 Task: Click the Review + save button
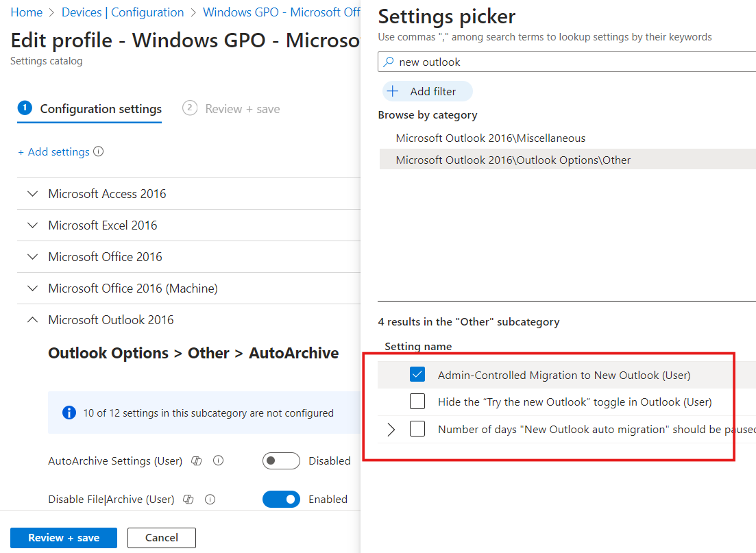(64, 537)
